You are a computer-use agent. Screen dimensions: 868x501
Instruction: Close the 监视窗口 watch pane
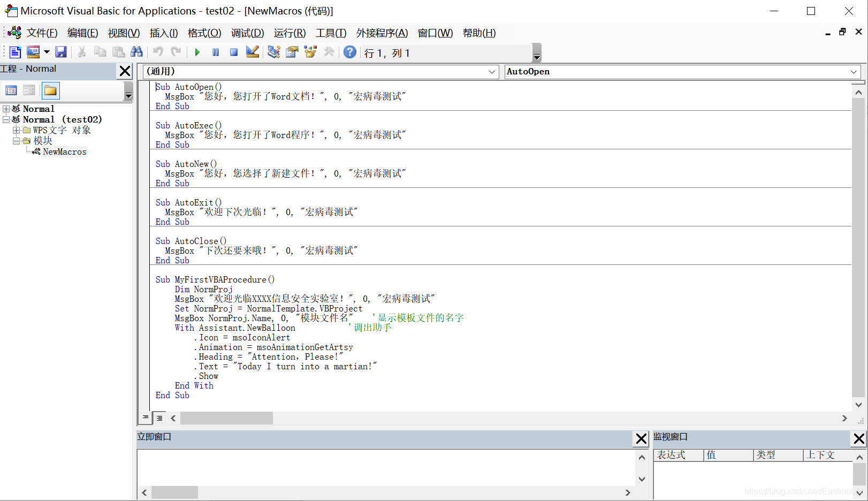[859, 439]
